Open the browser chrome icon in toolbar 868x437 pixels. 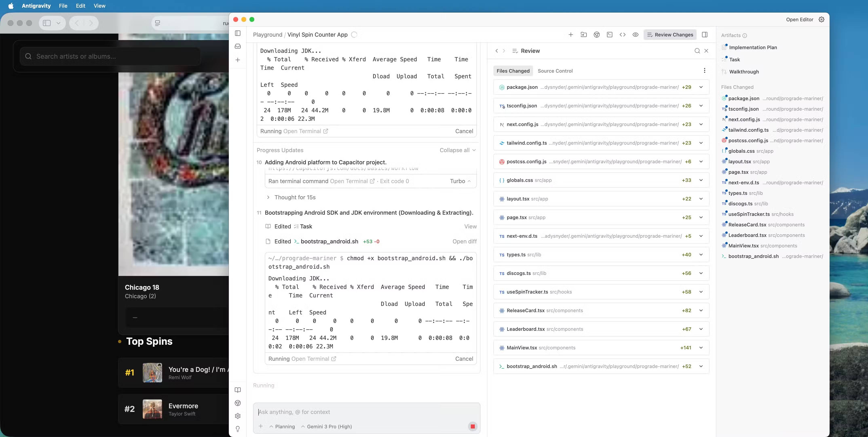(596, 35)
